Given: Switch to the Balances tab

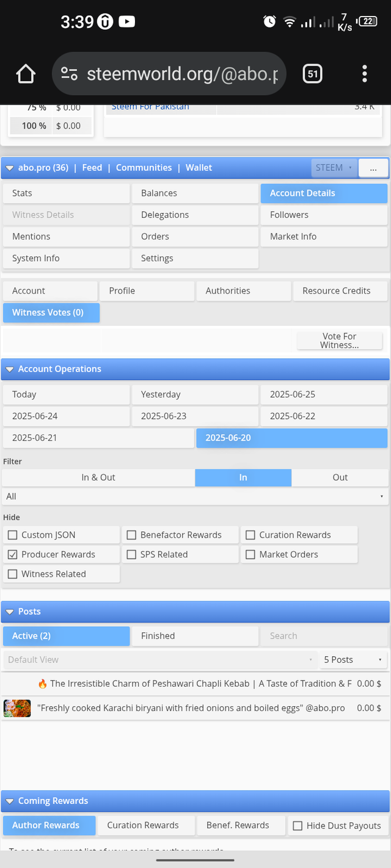Looking at the screenshot, I should (x=195, y=193).
